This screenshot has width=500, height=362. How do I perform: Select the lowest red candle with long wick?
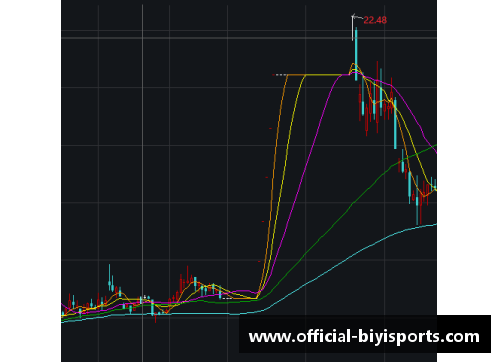pos(155,317)
